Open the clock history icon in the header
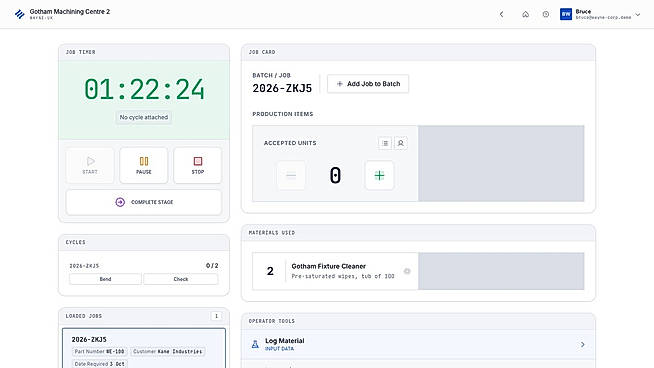Screen dimensions: 654x368 546,14
